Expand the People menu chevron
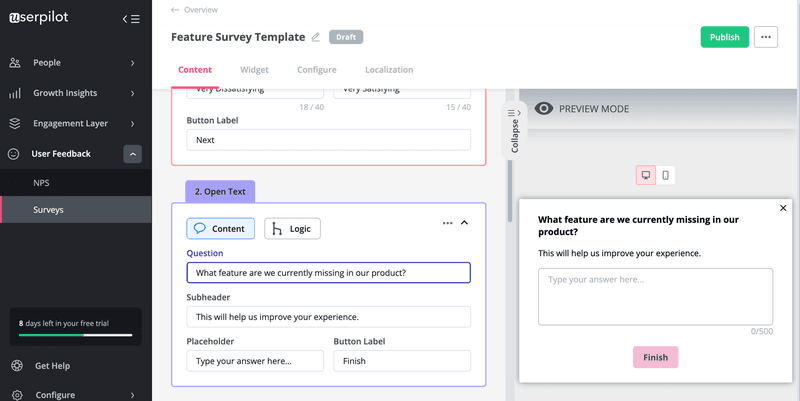This screenshot has height=401, width=800. 132,63
